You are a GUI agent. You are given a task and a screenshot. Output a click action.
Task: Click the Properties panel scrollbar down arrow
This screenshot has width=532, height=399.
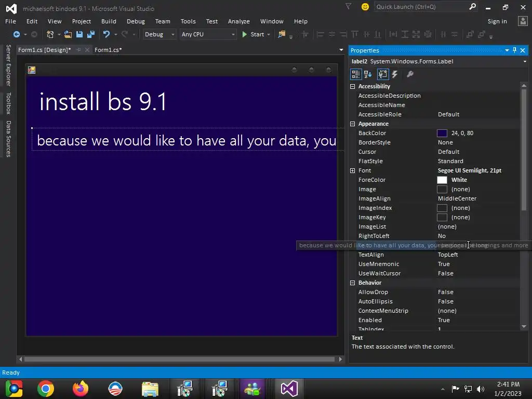(524, 326)
